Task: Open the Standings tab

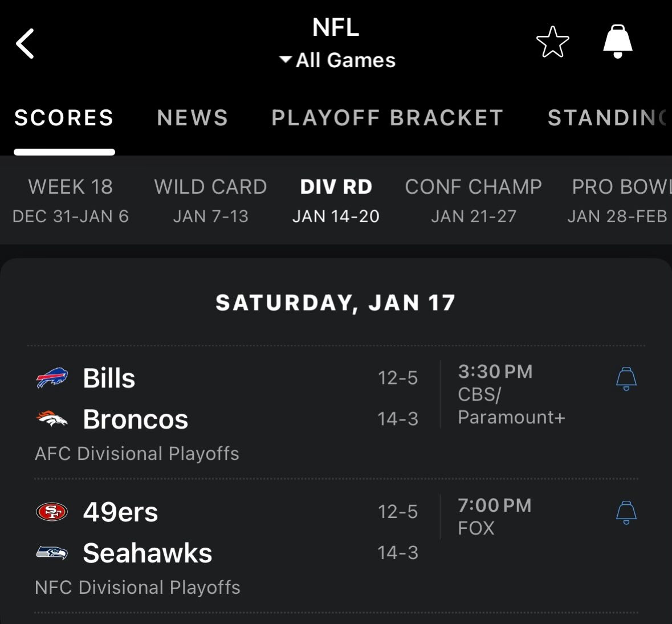Action: point(606,118)
